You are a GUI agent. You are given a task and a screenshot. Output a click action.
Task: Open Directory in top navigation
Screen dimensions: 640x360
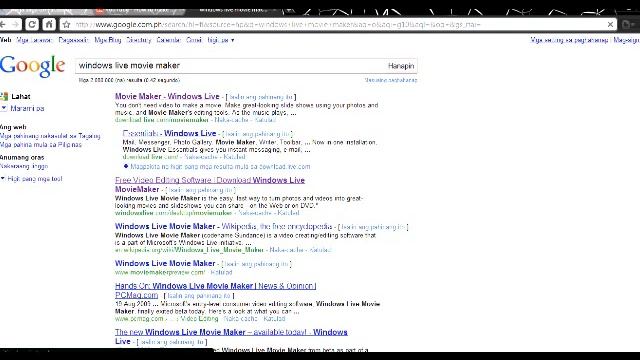pos(139,40)
